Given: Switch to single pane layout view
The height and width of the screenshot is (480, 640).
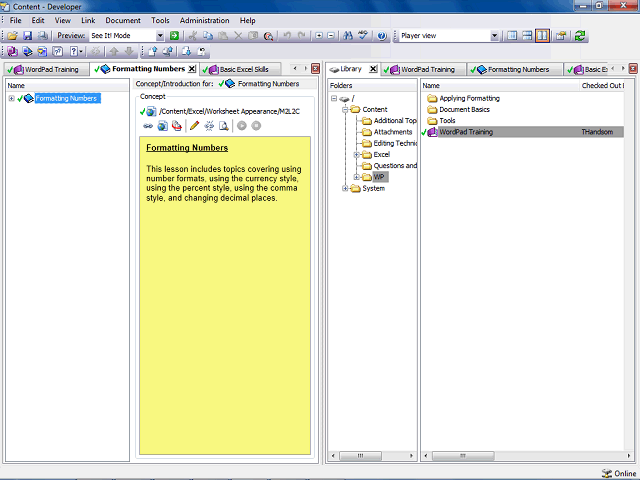Looking at the screenshot, I should (x=512, y=36).
